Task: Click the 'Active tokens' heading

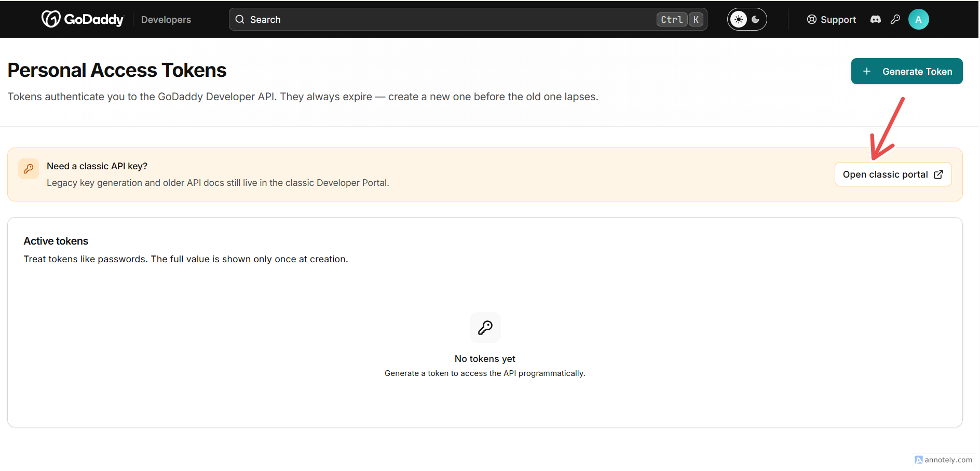Action: pos(56,241)
